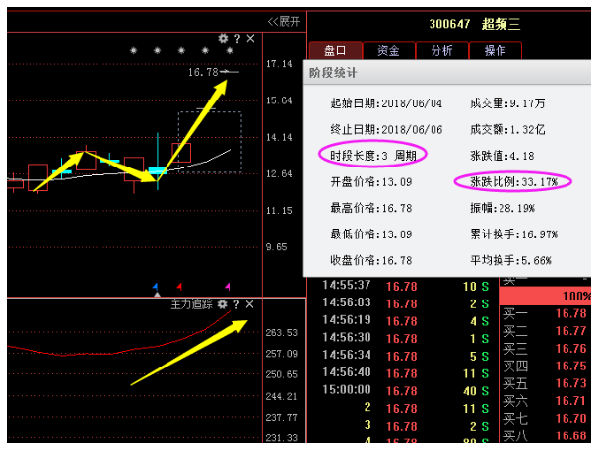
Task: Click the red marker triangle below chart
Action: 179,286
